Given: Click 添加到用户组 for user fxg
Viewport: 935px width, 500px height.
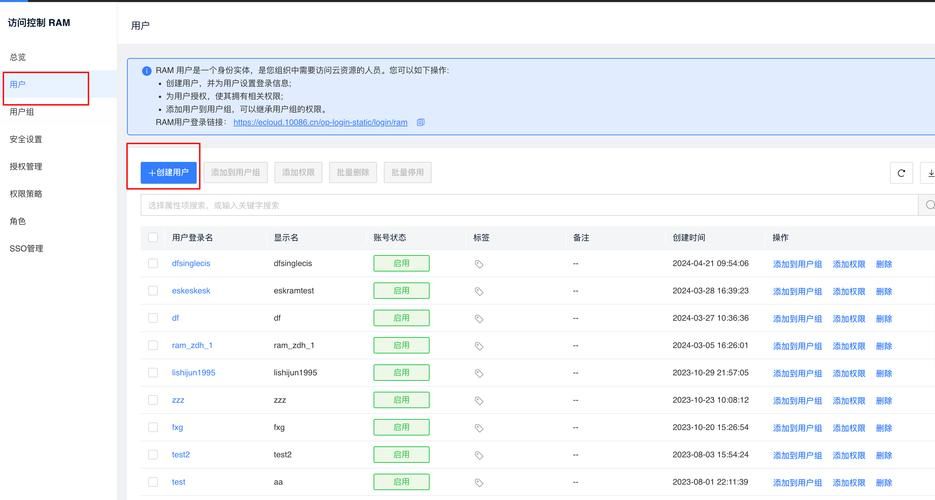Looking at the screenshot, I should coord(797,428).
